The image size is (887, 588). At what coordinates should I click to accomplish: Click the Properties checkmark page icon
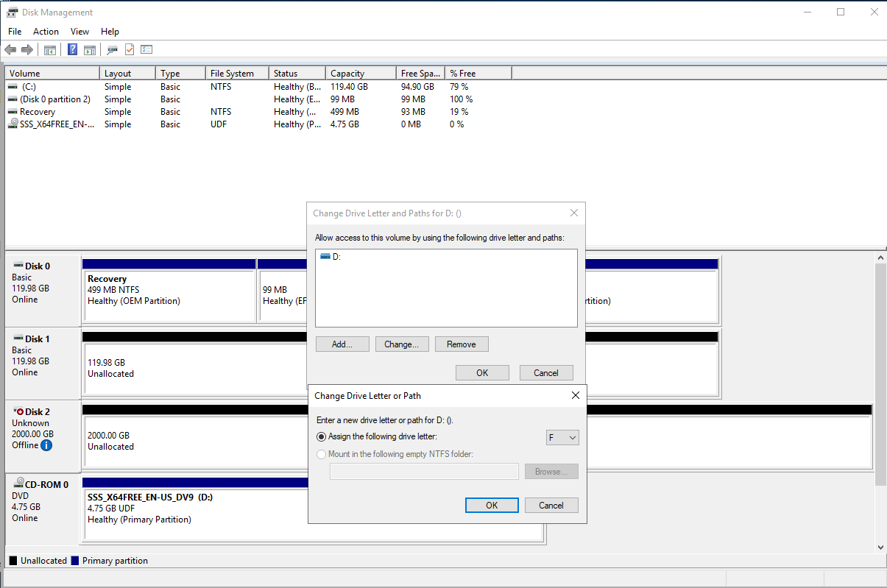130,50
